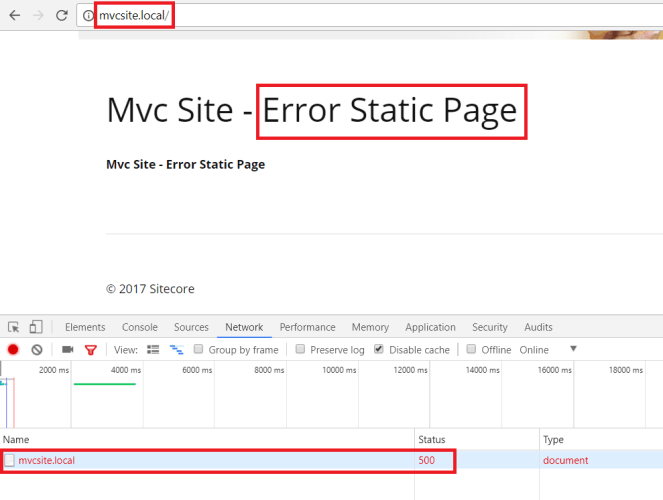Open the Console tab
The height and width of the screenshot is (500, 663).
coord(139,327)
